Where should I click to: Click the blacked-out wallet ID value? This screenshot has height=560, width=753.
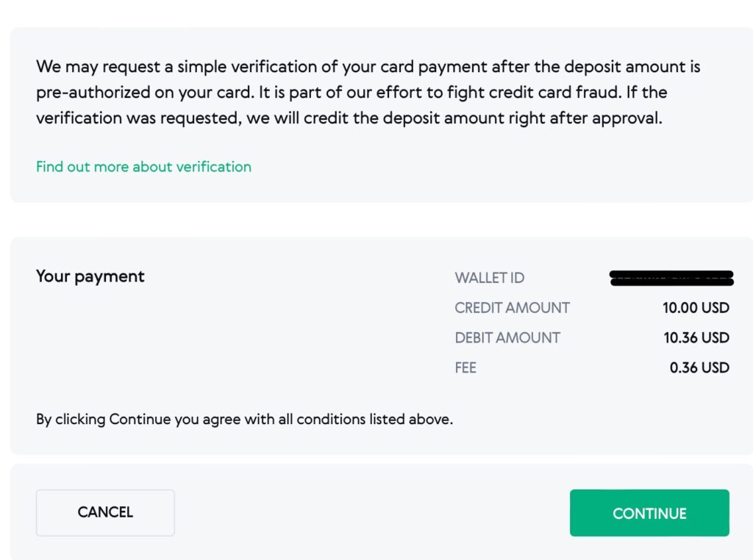tap(671, 278)
